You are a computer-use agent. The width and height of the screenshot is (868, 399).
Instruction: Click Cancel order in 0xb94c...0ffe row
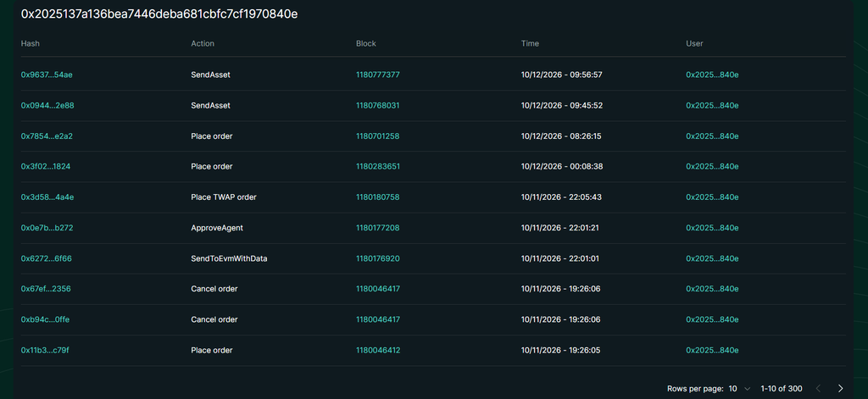[x=214, y=320]
